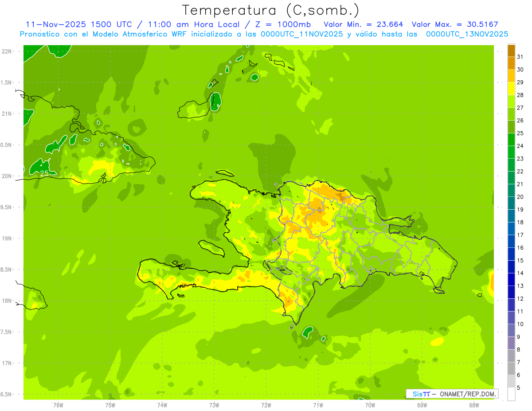Click the '68W' longitude label
Viewport: 532px width, 411px height.
click(474, 405)
